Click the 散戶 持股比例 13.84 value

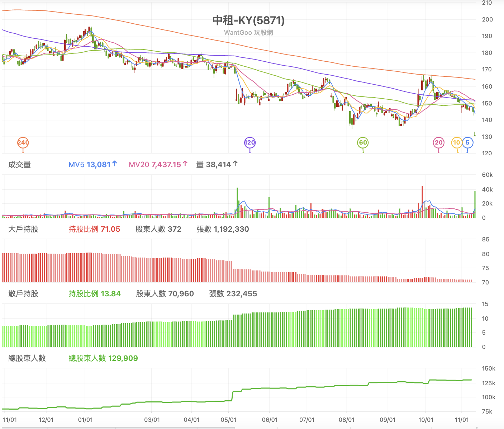(x=95, y=294)
